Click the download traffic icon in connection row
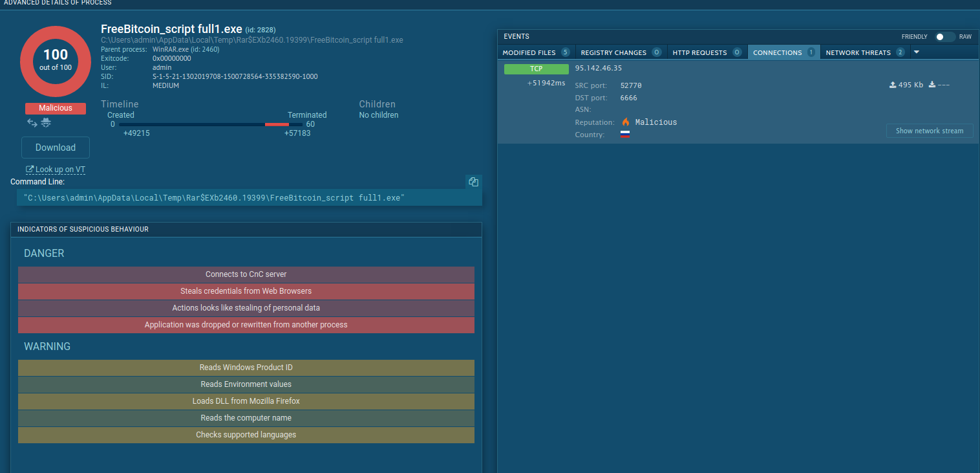Screen dimensions: 980x473 (932, 85)
